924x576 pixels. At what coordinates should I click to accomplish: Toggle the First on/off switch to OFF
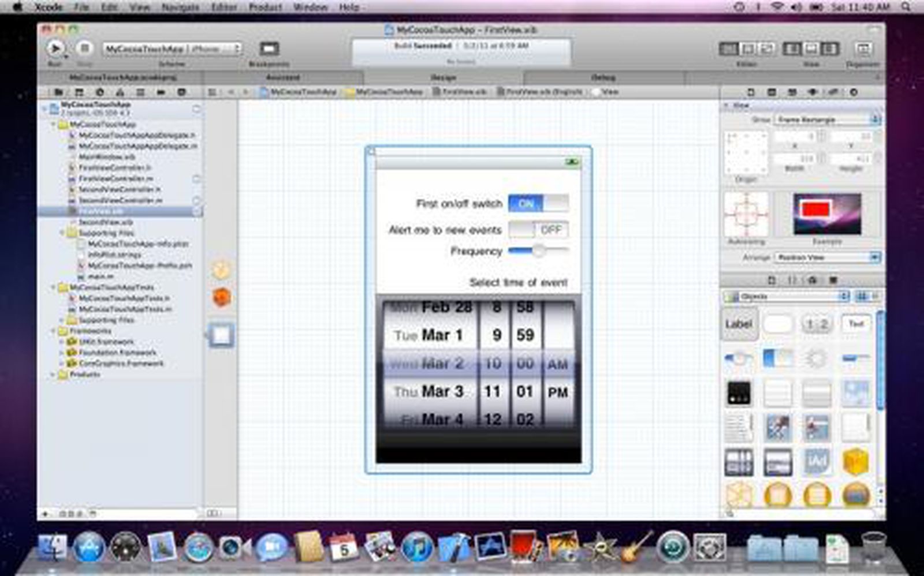pyautogui.click(x=538, y=203)
